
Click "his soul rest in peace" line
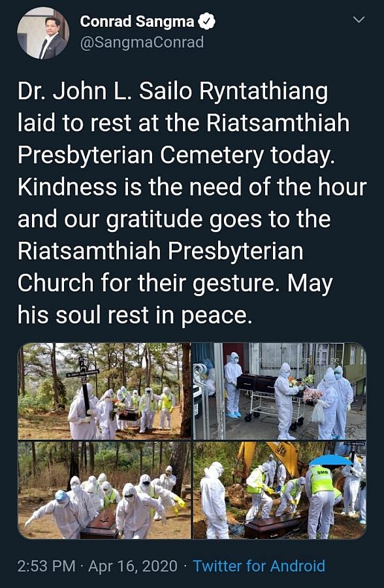pos(135,315)
